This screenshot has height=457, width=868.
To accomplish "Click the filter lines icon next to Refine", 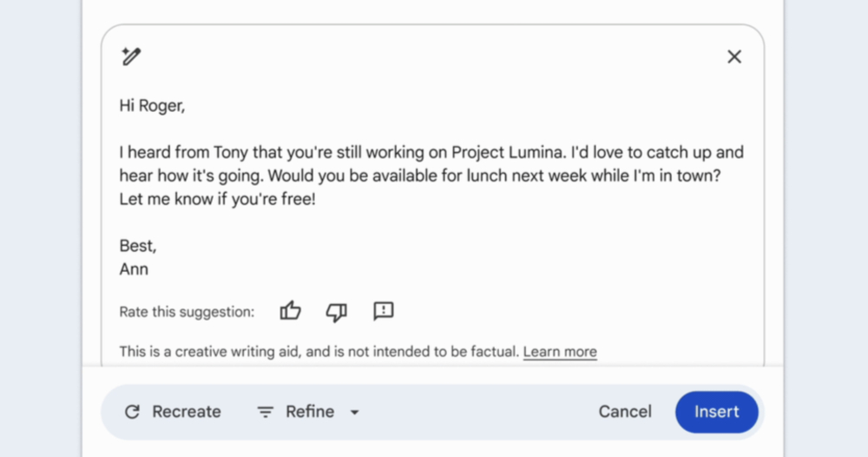I will 265,412.
